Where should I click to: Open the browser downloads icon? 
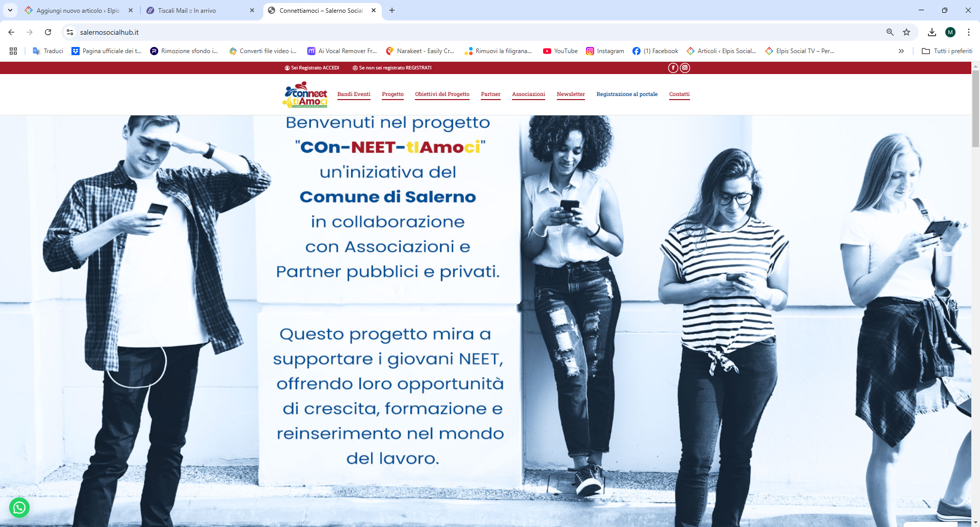(x=932, y=32)
